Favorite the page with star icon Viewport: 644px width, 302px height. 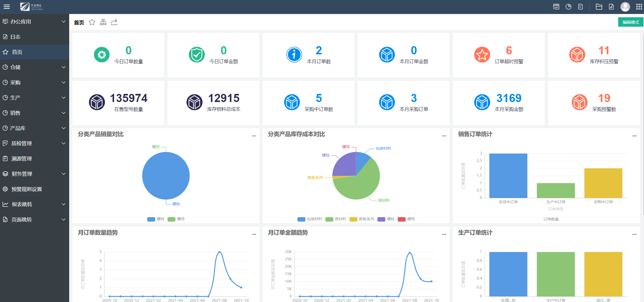(92, 22)
